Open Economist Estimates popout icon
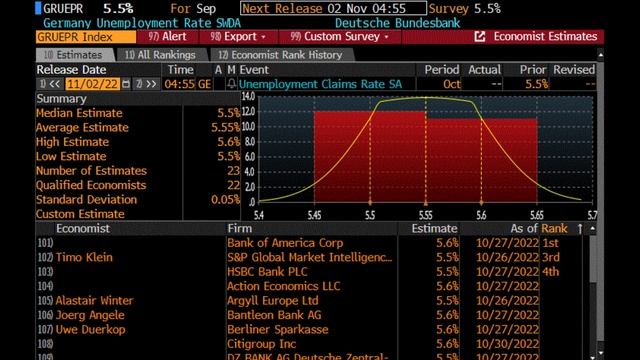The width and height of the screenshot is (640, 360). (x=480, y=37)
